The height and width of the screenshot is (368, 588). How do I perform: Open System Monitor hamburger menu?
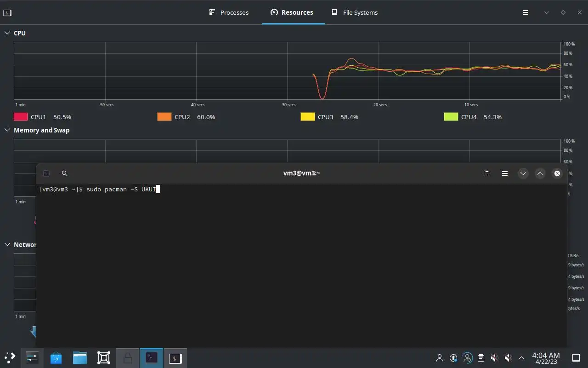click(526, 12)
